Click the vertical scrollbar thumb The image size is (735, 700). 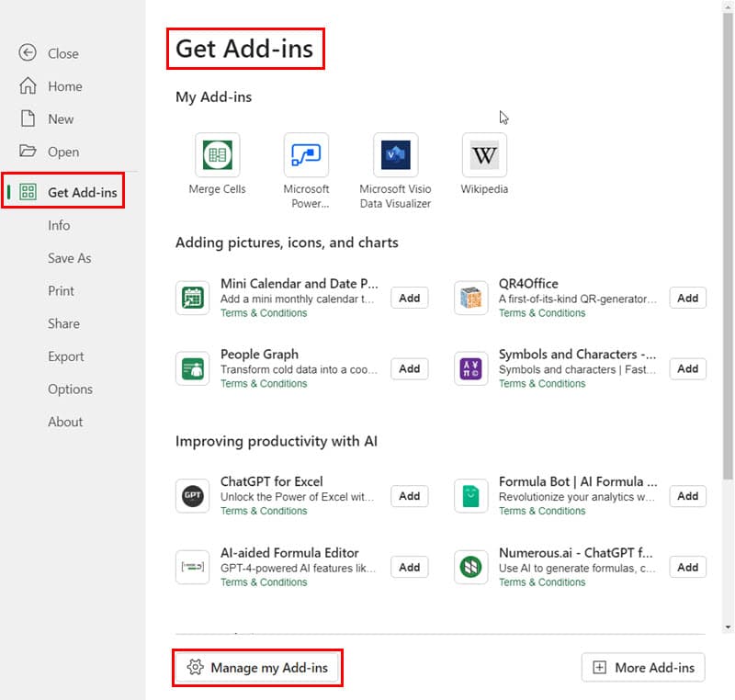(x=728, y=246)
